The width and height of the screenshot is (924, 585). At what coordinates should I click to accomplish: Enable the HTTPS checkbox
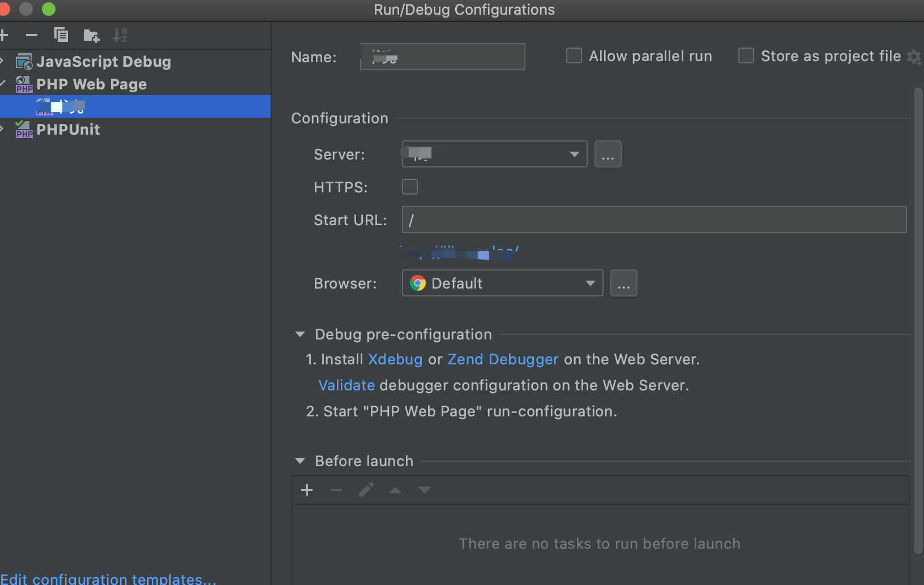[410, 187]
